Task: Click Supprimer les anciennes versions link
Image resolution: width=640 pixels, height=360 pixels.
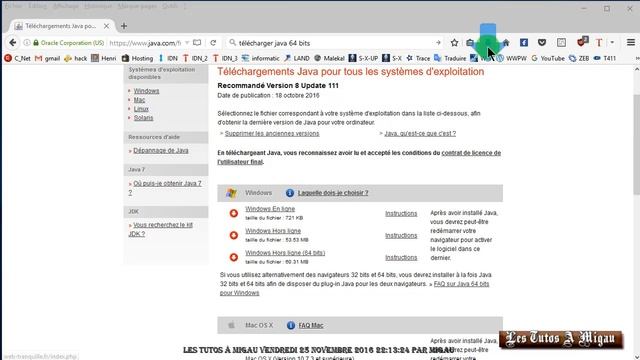Action: click(272, 133)
